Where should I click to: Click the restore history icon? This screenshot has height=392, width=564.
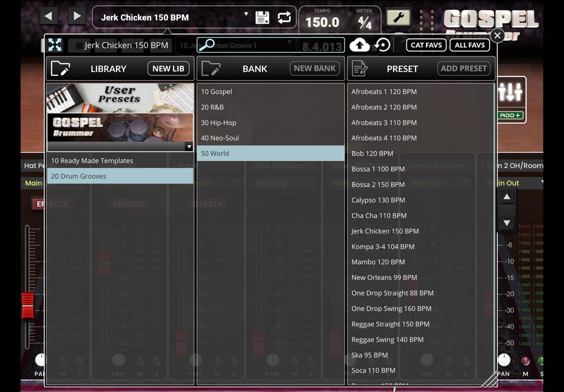383,45
